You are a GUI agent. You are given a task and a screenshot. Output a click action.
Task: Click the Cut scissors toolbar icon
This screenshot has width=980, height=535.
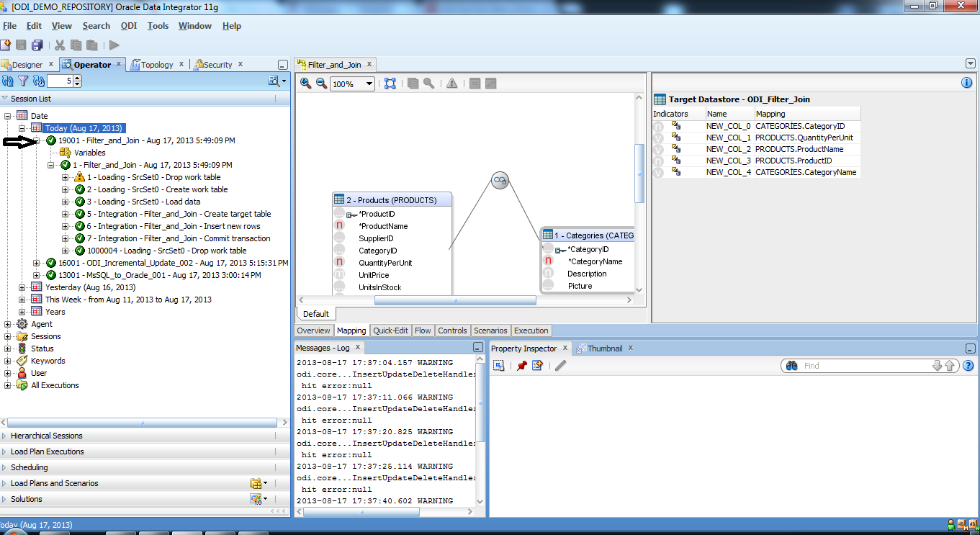[60, 45]
